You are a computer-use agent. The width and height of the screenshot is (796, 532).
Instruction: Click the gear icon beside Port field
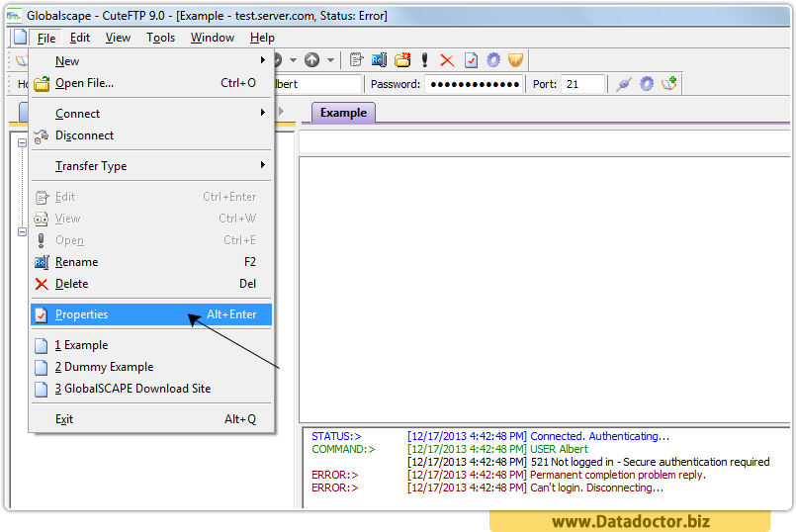[647, 84]
